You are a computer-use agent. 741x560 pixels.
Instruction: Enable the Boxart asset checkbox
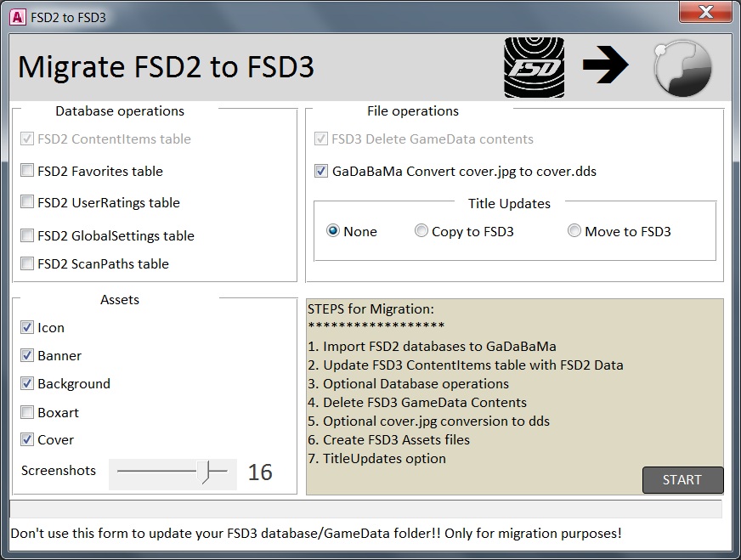tap(27, 412)
